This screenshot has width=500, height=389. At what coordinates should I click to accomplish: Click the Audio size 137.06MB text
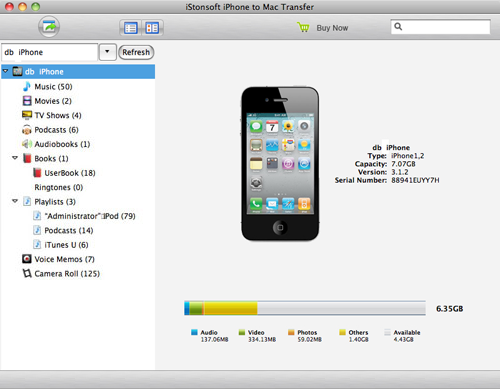[214, 339]
